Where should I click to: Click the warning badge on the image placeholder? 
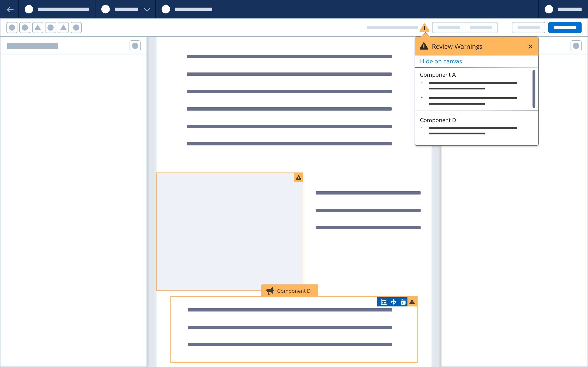click(298, 178)
